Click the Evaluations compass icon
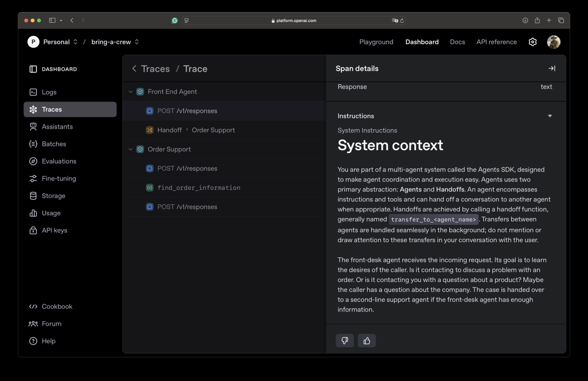This screenshot has height=381, width=588. (x=33, y=161)
